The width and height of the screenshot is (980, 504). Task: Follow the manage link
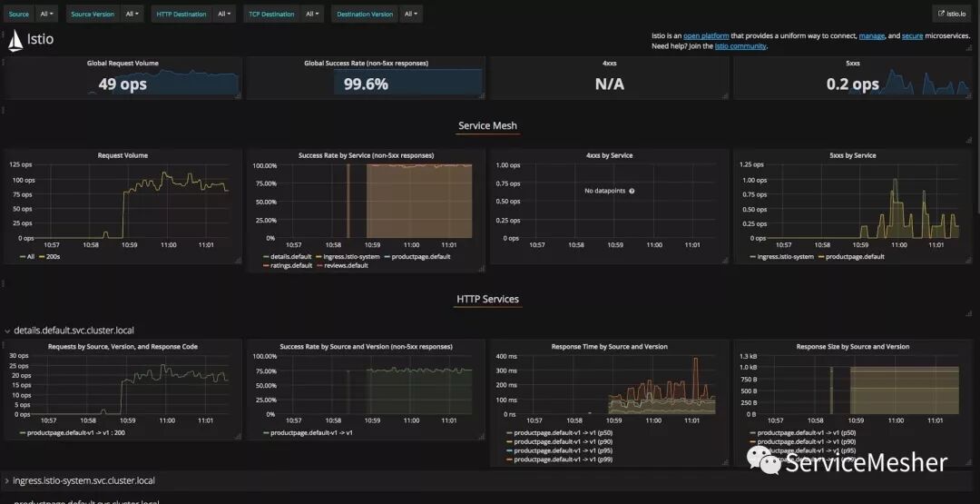[x=871, y=36]
